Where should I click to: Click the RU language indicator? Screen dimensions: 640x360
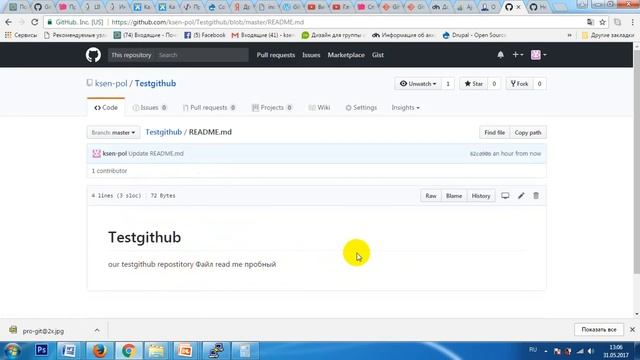(533, 350)
